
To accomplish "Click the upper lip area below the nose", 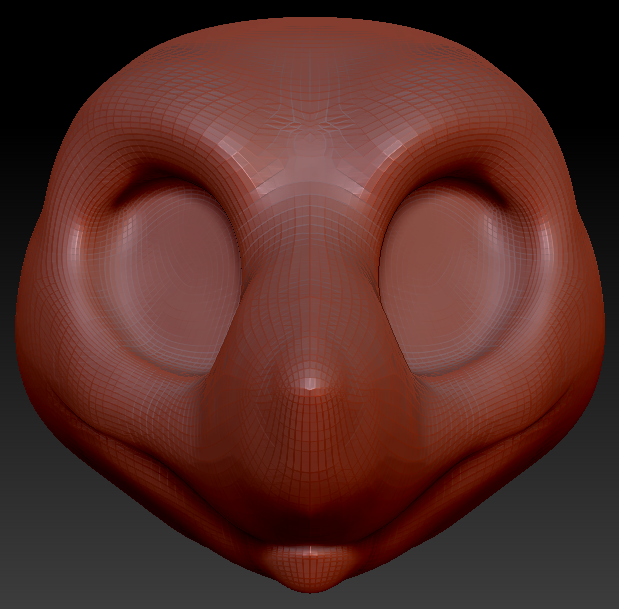I will click(310, 480).
